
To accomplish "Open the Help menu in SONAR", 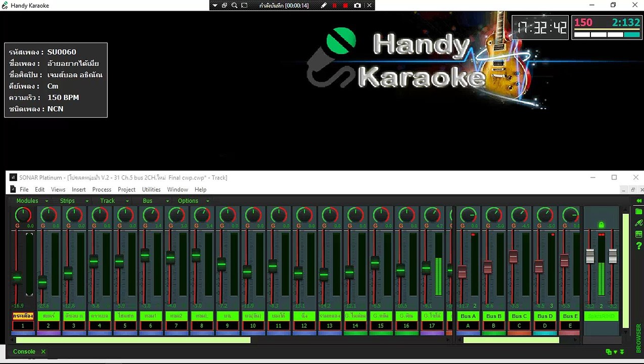I will click(201, 190).
